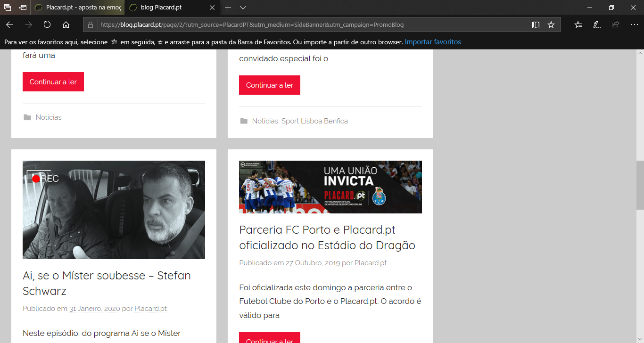Open the Notícias category beside Sport Lisboa Benfica
The image size is (644, 343).
[x=265, y=121]
